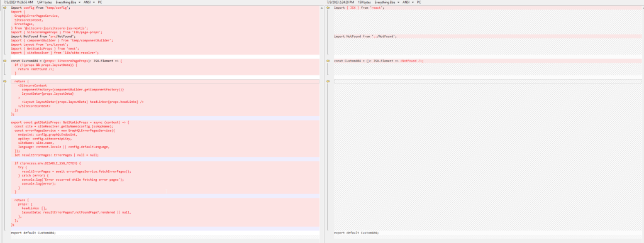The height and width of the screenshot is (243, 644).
Task: Click line 'GraphQLErrorPagesService,' in left pane
Action: (x=36, y=16)
